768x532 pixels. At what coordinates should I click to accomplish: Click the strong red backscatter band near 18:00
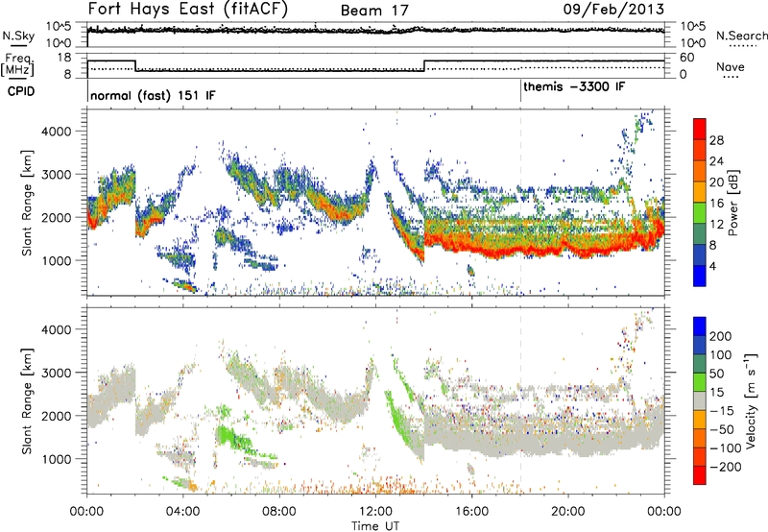(x=520, y=251)
